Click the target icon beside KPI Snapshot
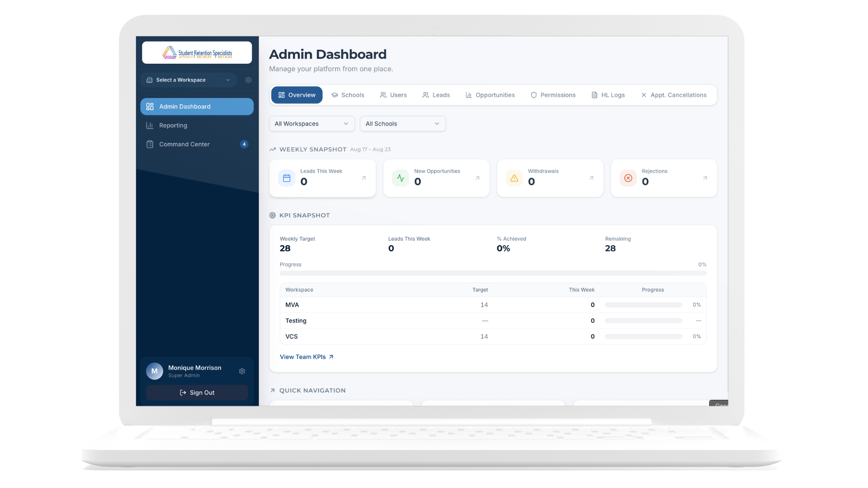 (x=273, y=216)
